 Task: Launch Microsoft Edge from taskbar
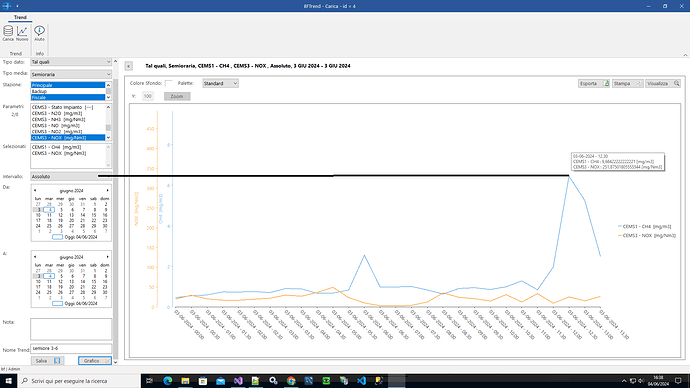168,381
